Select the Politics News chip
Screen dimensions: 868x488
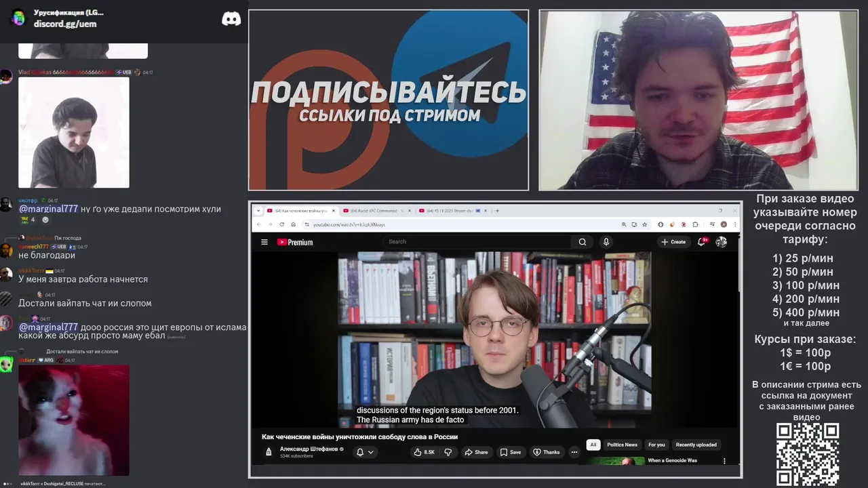623,445
